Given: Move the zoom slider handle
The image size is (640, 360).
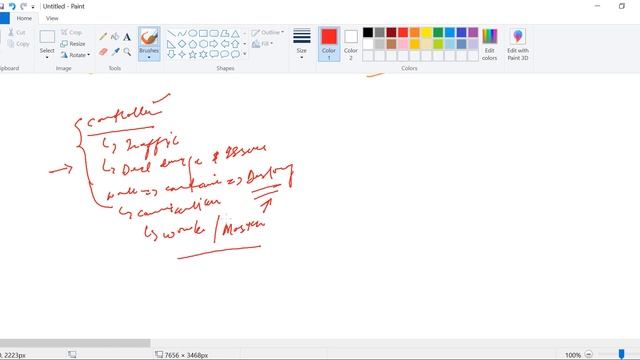Looking at the screenshot, I should 621,354.
